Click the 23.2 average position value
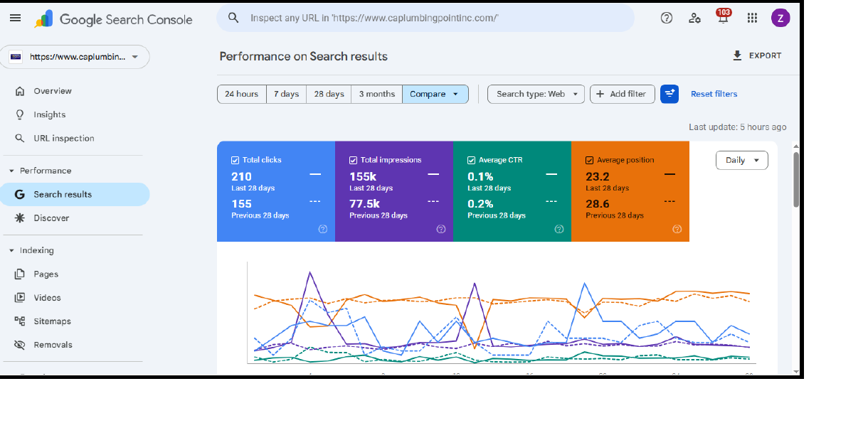This screenshot has height=423, width=868. [x=598, y=177]
